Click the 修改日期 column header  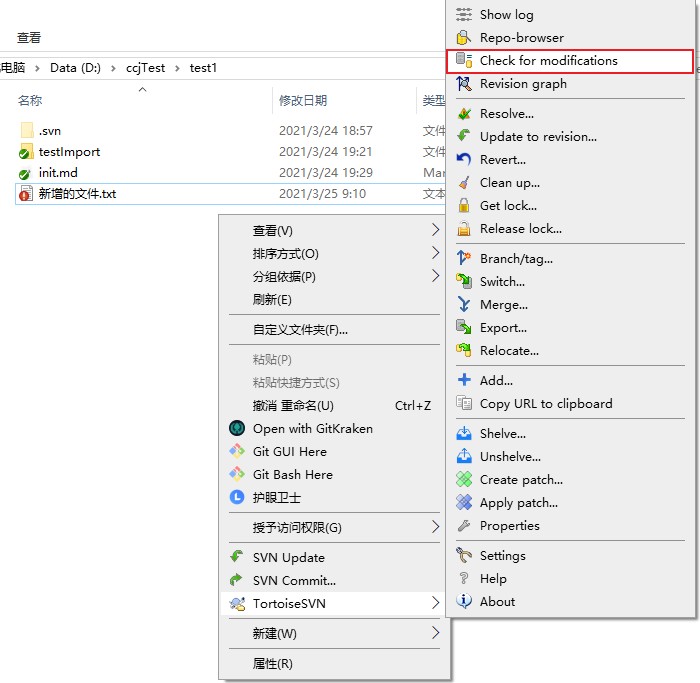point(303,101)
